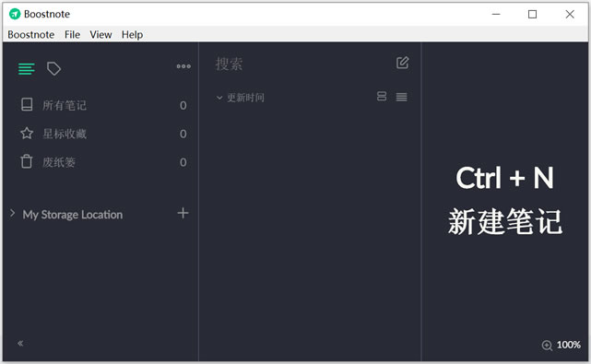The image size is (591, 364).
Task: Close the Boostnote window
Action: coord(570,15)
